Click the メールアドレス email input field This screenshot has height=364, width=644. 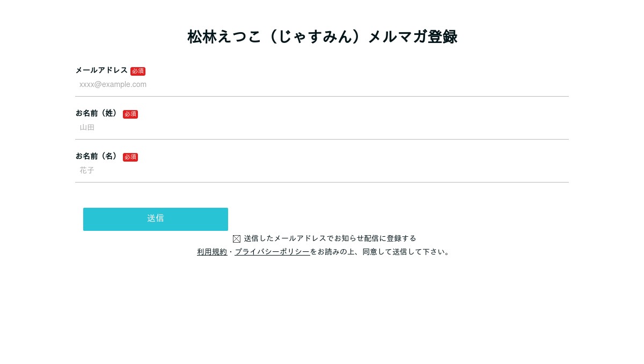[x=322, y=85]
